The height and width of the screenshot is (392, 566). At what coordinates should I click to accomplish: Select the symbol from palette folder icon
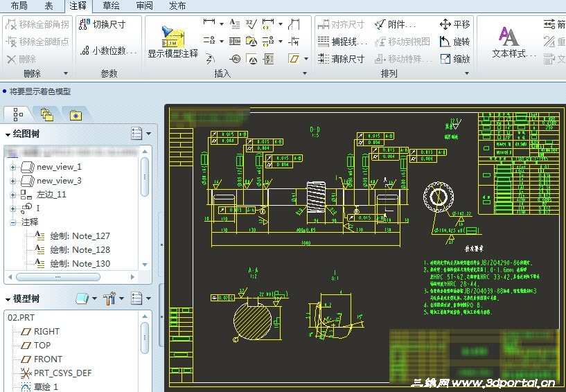(x=251, y=41)
